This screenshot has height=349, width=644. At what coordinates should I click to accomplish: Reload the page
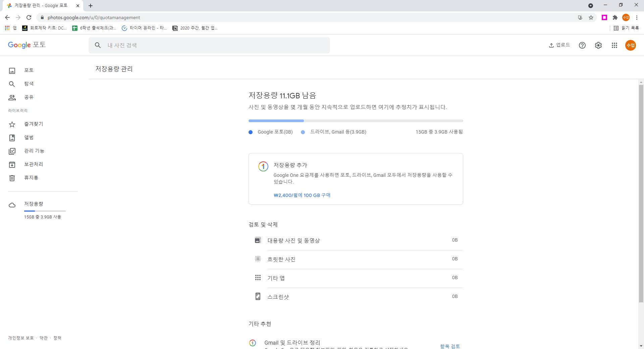tap(29, 17)
